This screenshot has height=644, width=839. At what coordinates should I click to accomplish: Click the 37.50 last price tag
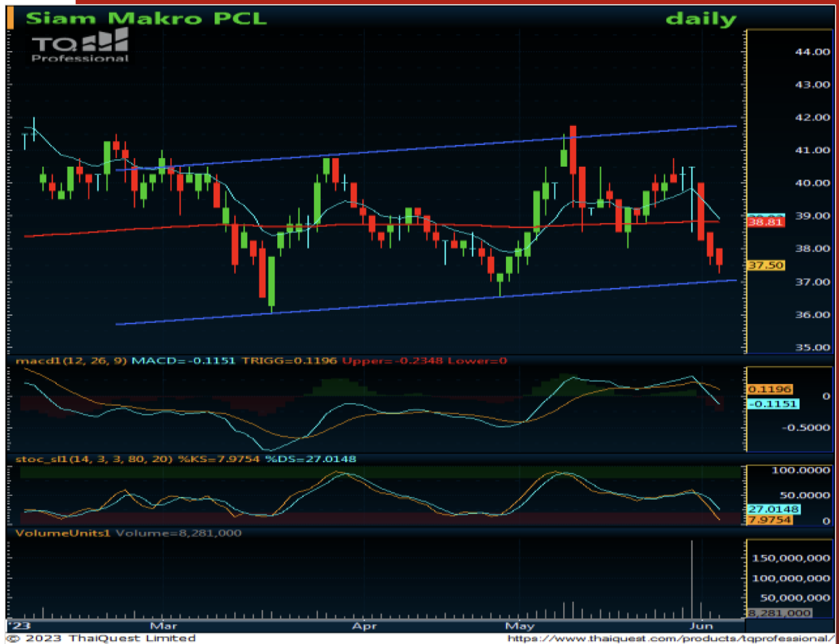click(x=766, y=265)
